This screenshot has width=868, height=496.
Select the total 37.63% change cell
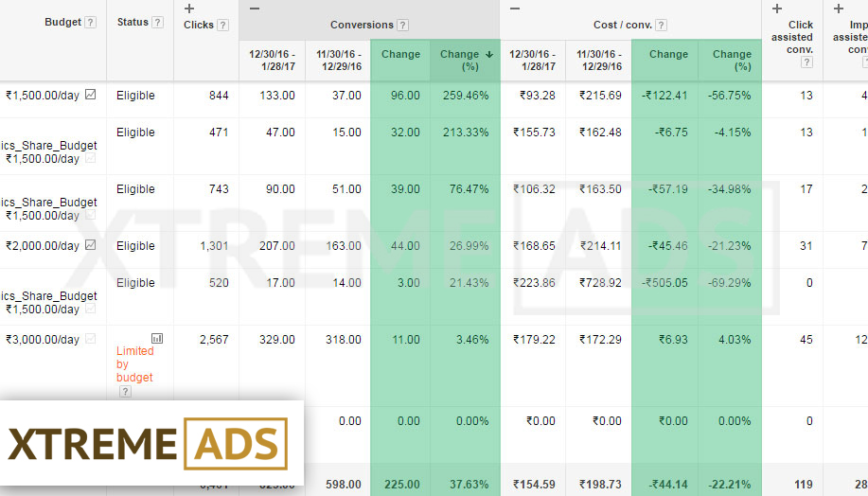pyautogui.click(x=469, y=485)
